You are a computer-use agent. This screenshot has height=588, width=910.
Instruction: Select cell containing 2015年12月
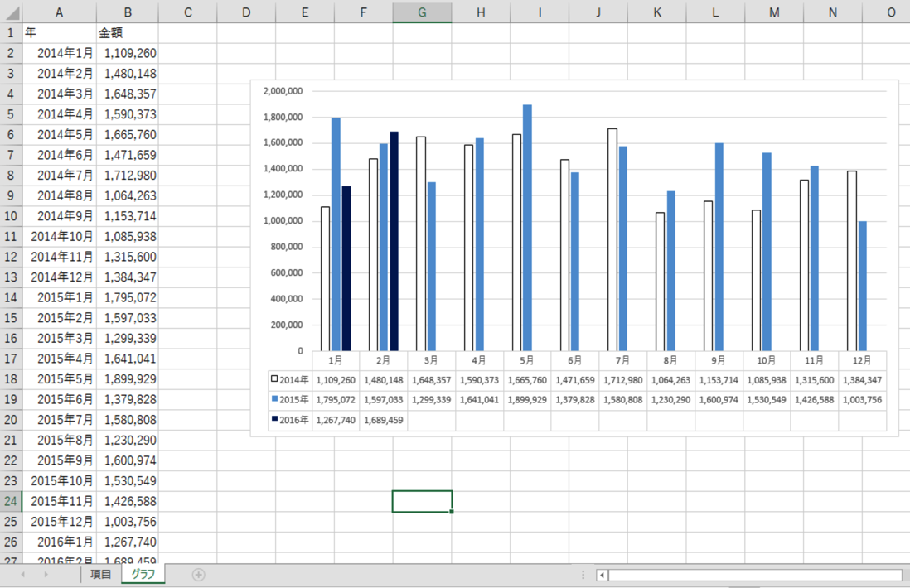pos(59,522)
